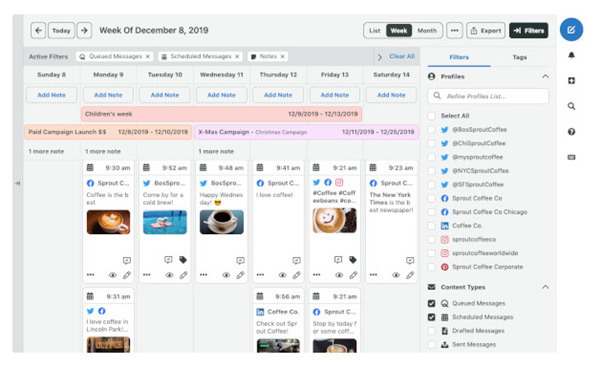Enable the Drafted Messages checkbox

[432, 330]
